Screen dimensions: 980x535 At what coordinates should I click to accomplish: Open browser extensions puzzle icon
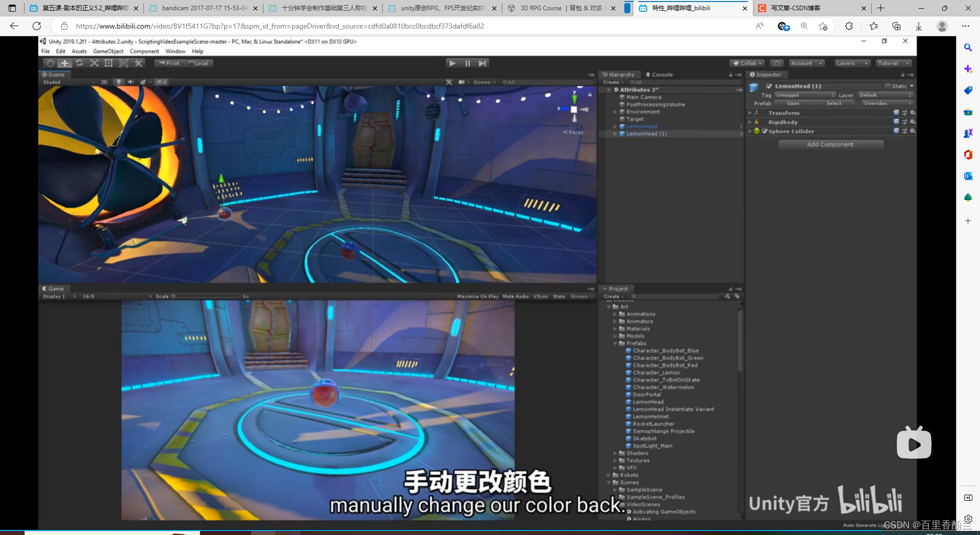pyautogui.click(x=849, y=26)
